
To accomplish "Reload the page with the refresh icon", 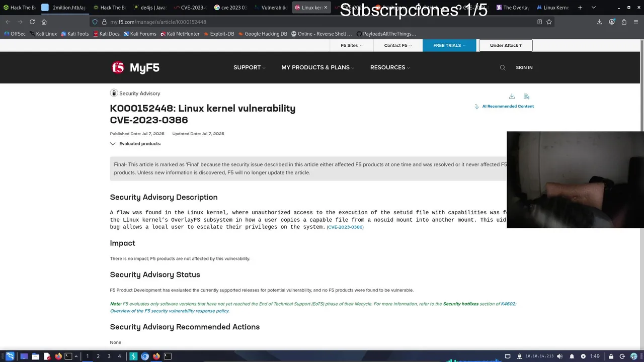I will coord(32,22).
